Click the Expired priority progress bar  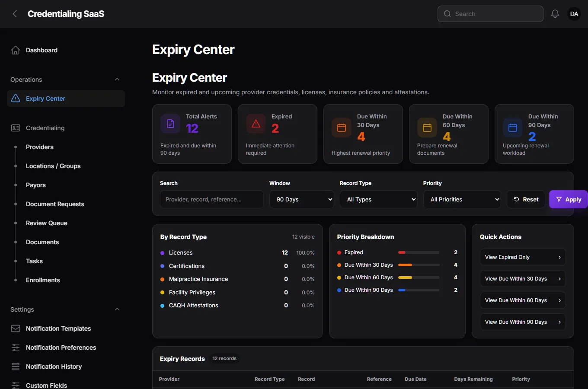click(419, 252)
